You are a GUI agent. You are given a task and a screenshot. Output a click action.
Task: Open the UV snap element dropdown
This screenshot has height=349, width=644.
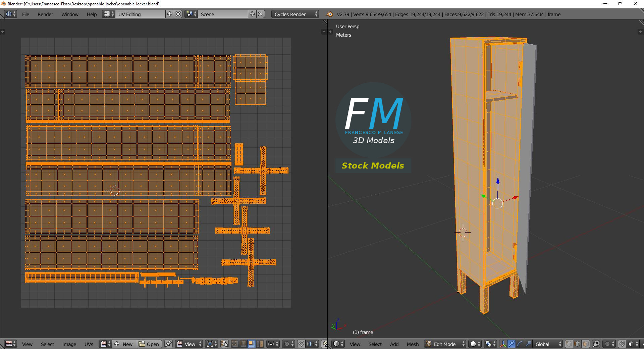(312, 344)
